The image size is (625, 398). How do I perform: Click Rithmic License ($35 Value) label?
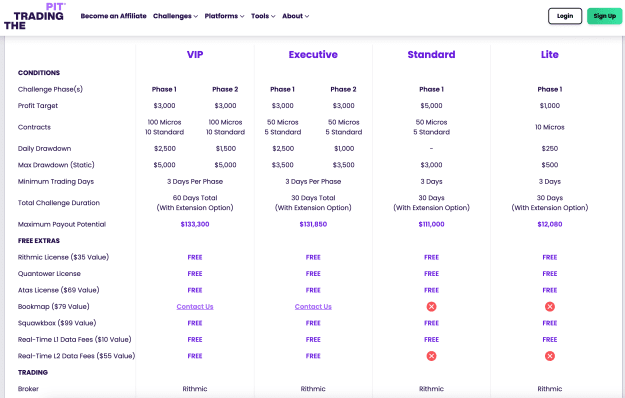tap(63, 257)
